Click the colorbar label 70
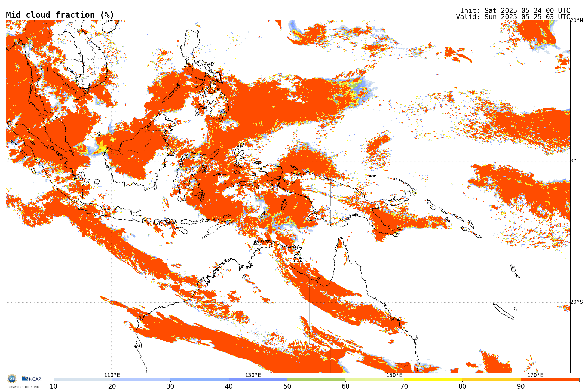Image resolution: width=588 pixels, height=390 pixels. pos(404,386)
